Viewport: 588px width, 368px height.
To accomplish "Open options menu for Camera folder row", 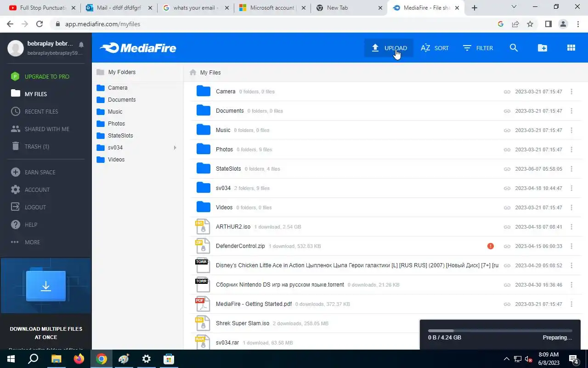I will 571,92.
